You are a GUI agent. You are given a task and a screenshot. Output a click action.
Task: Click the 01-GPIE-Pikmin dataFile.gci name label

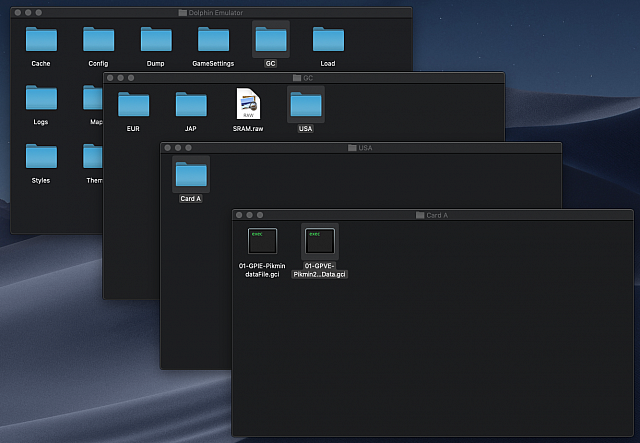pyautogui.click(x=262, y=270)
